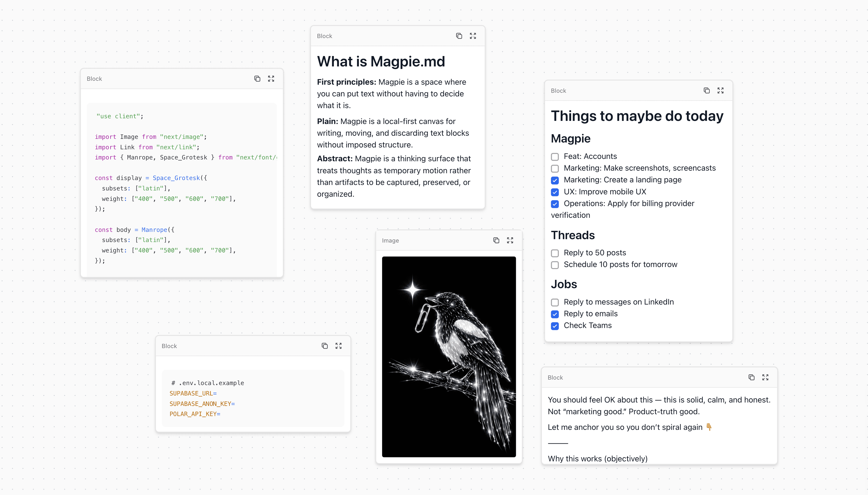This screenshot has height=495, width=868.
Task: Copy the magpie Image block
Action: 496,240
